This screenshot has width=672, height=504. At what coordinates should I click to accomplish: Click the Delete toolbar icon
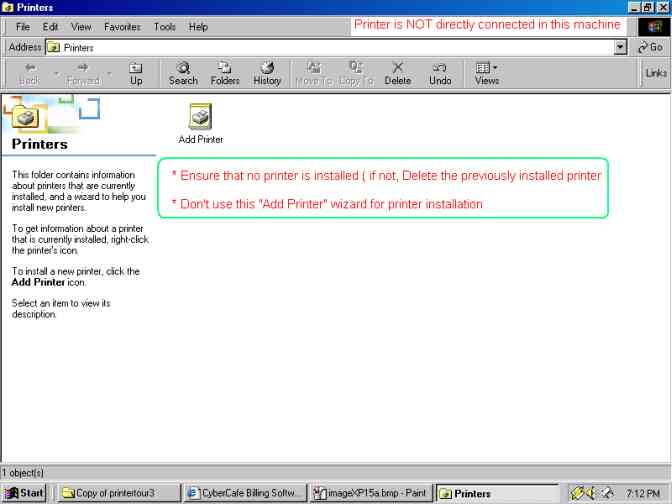(397, 73)
